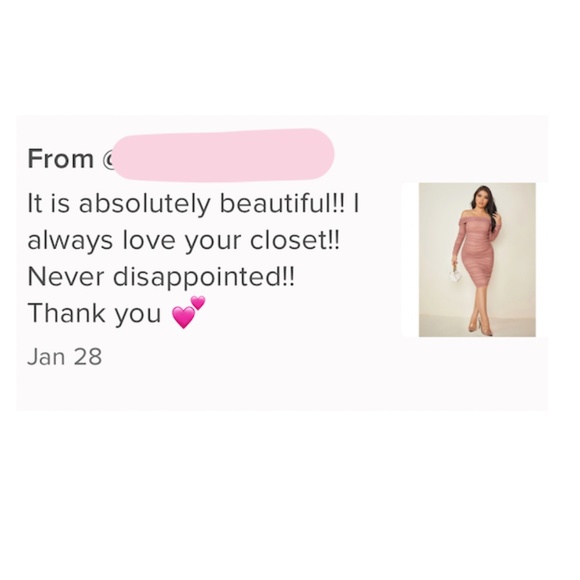Select the "Never disappointed!!" line
This screenshot has width=580, height=580.
[x=161, y=277]
